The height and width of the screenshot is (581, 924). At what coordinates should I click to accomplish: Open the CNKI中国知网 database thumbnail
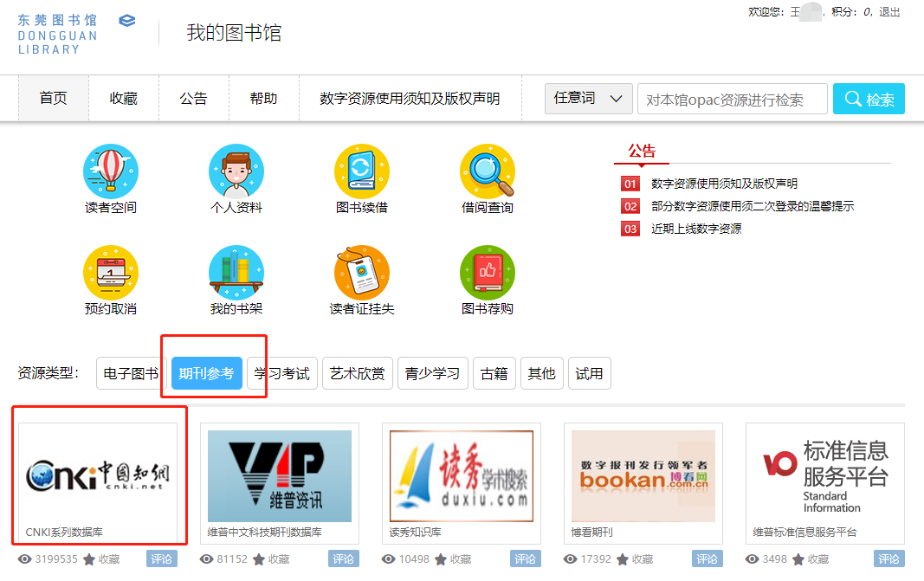point(98,476)
